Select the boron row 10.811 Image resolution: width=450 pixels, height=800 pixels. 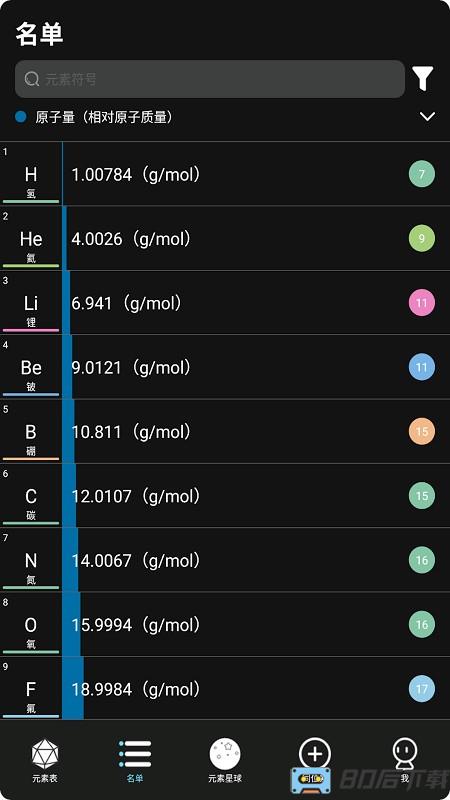click(x=225, y=432)
